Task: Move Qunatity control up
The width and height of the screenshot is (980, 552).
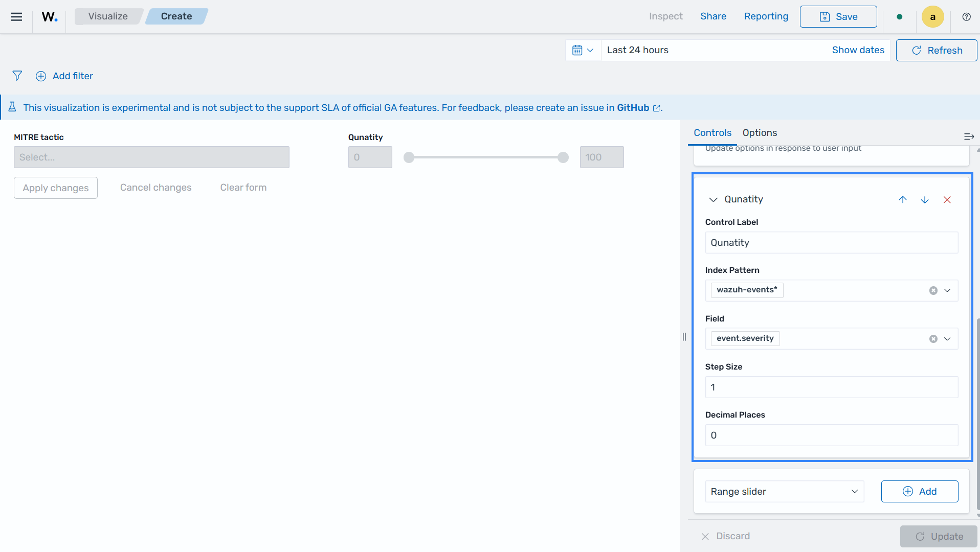Action: [903, 199]
